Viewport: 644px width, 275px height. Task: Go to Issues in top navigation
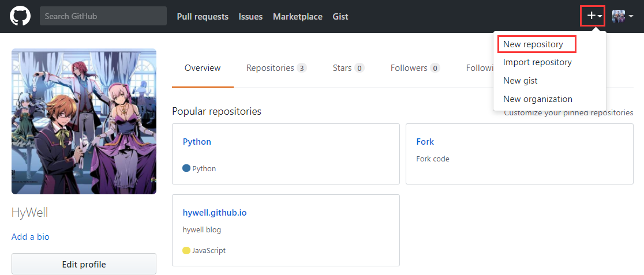point(250,16)
